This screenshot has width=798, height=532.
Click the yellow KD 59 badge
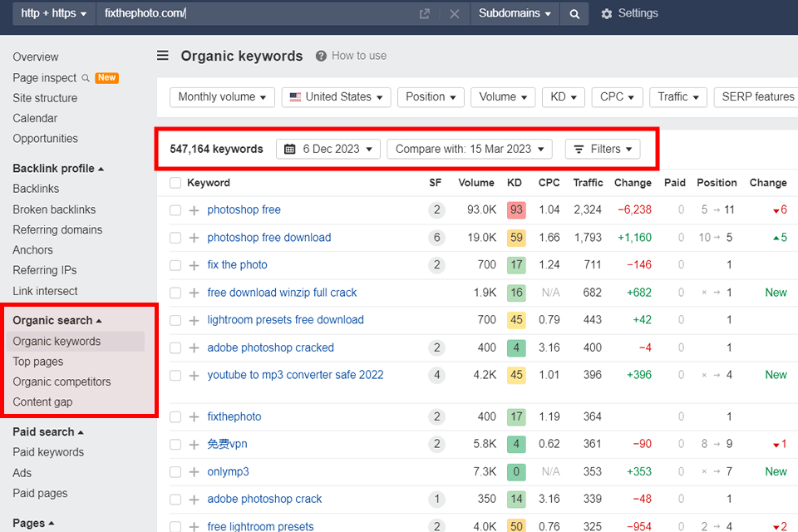pyautogui.click(x=516, y=237)
